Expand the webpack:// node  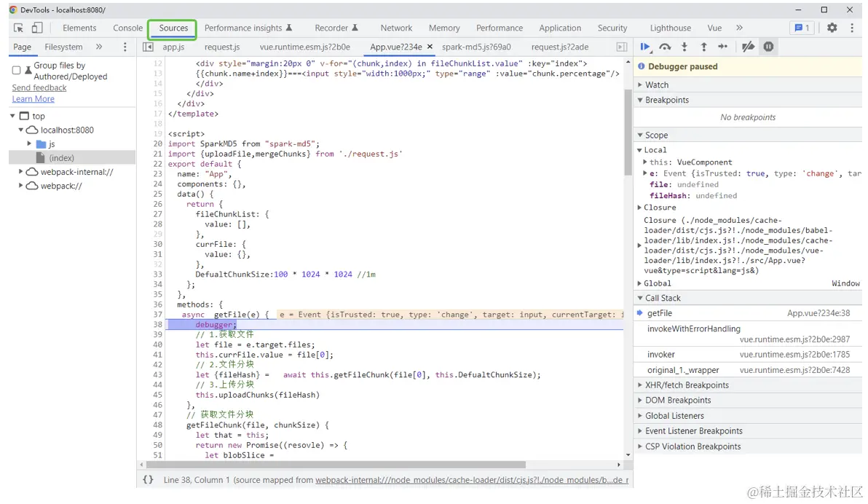click(x=21, y=186)
